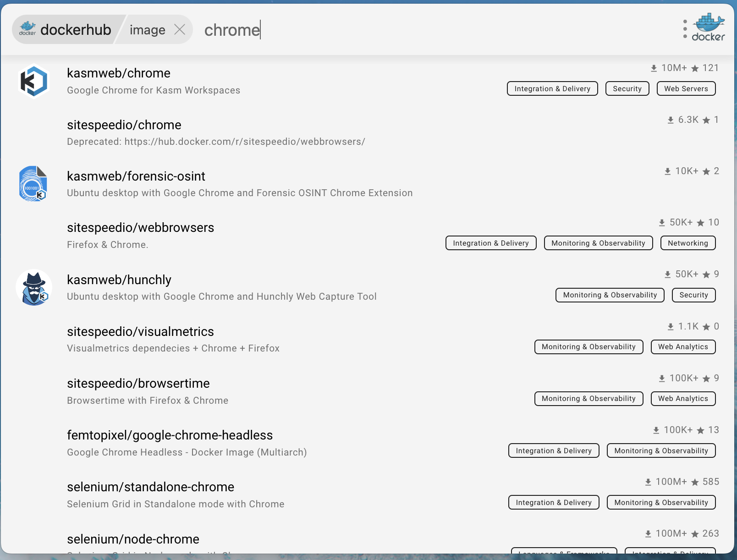Click the download icon on kasmweb/hunchly row
Viewport: 737px width, 560px height.
[x=668, y=275]
